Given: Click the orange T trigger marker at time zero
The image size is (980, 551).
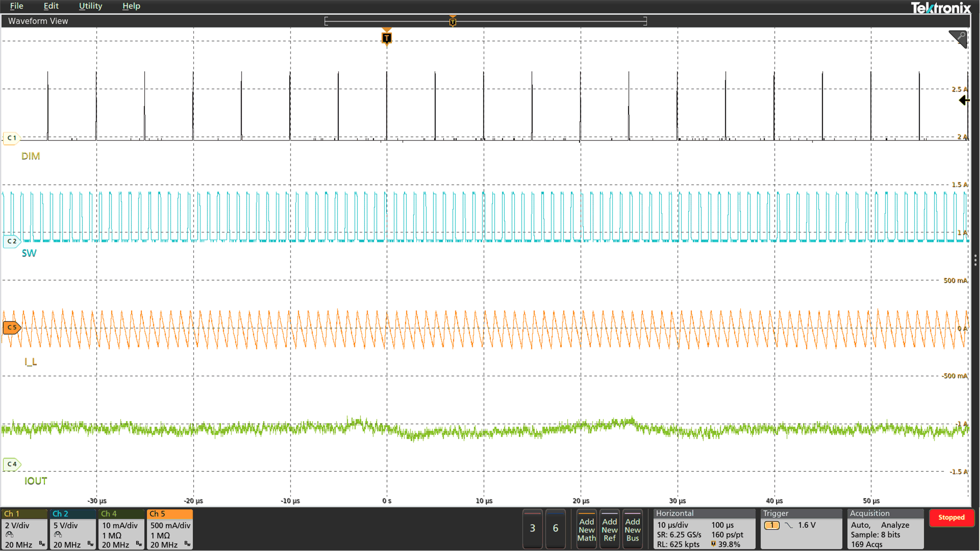Looking at the screenshot, I should click(x=387, y=38).
